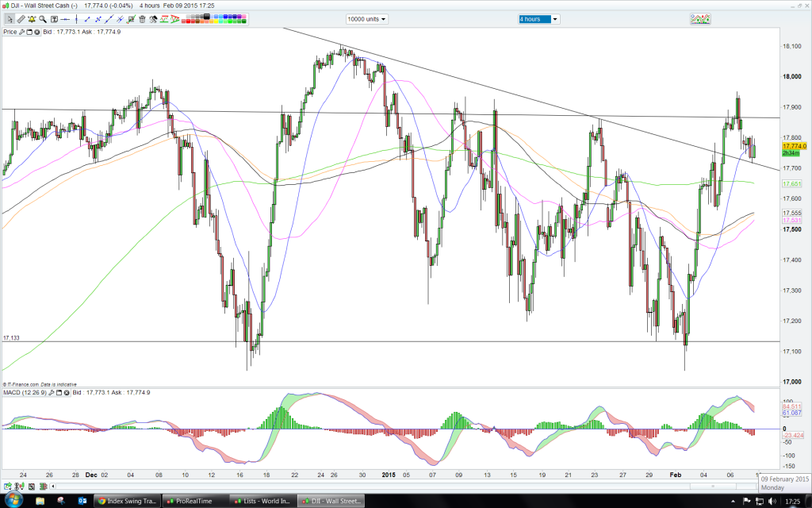This screenshot has width=812, height=508.
Task: Open Price panel wrench settings
Action: pos(21,32)
